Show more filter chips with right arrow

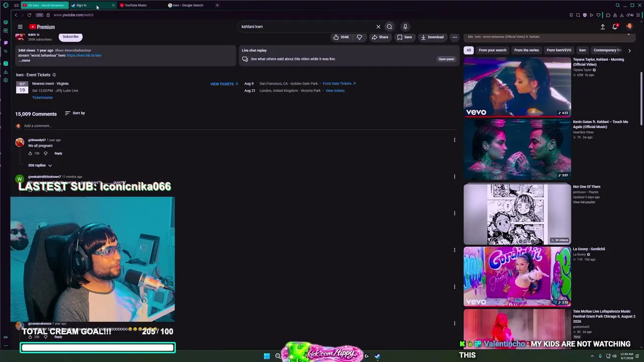pos(629,50)
